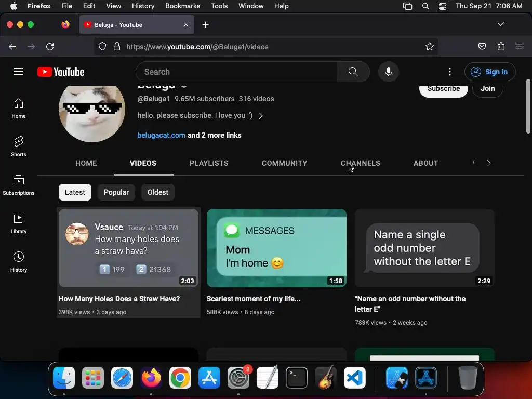Image resolution: width=532 pixels, height=399 pixels.
Task: Open the Firefox History menu
Action: click(143, 6)
